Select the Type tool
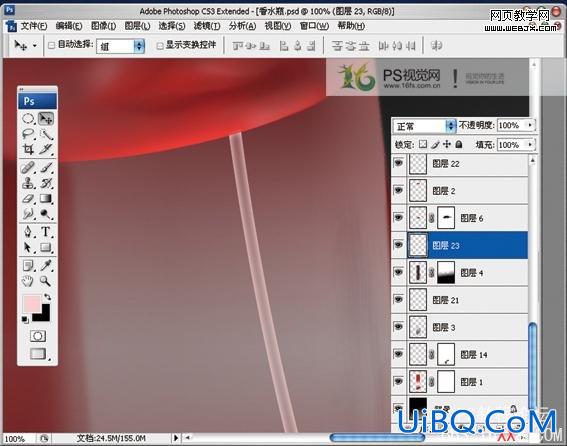Screen dimensions: 567x446 coord(46,232)
